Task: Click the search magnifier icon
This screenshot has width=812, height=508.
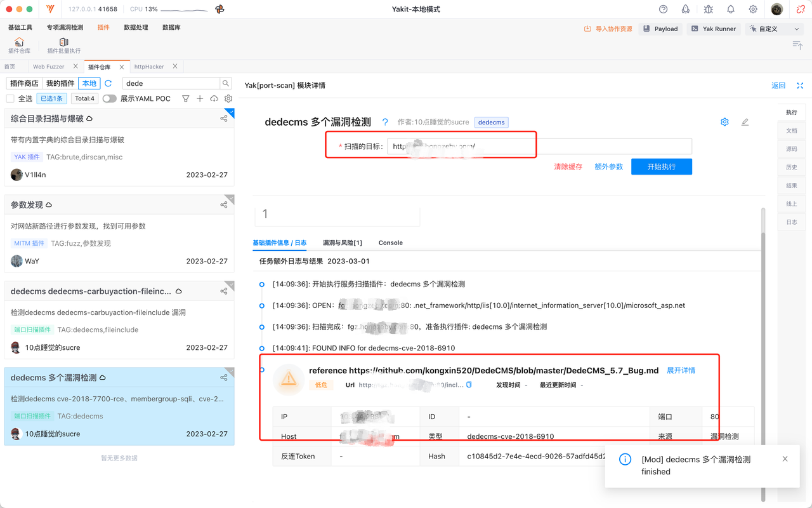Action: [x=226, y=83]
